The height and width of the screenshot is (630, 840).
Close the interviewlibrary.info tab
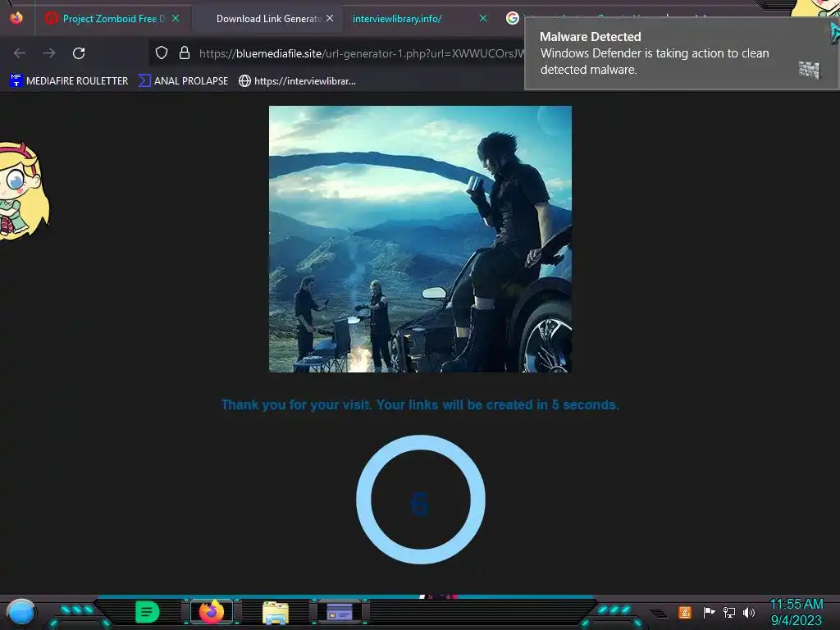(482, 19)
